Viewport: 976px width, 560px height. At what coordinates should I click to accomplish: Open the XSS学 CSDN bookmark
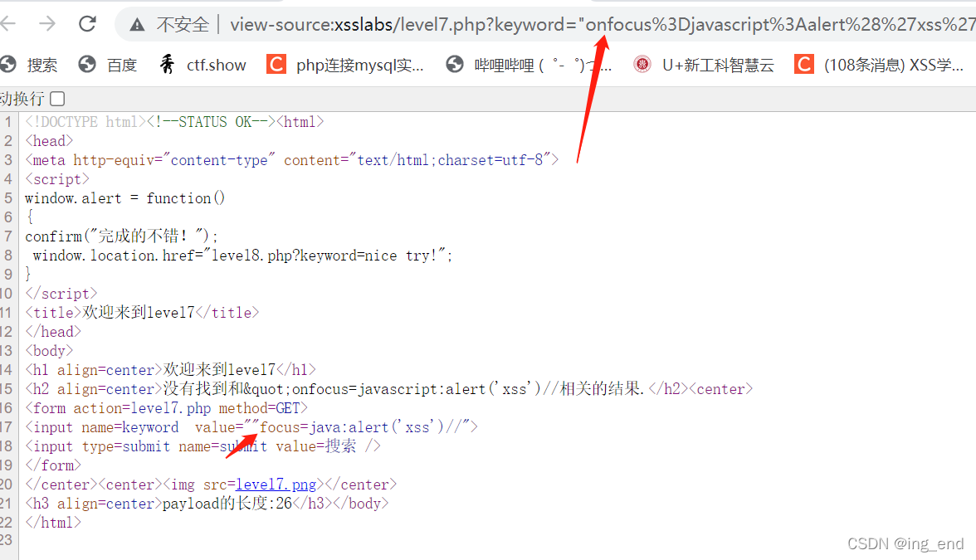[879, 65]
